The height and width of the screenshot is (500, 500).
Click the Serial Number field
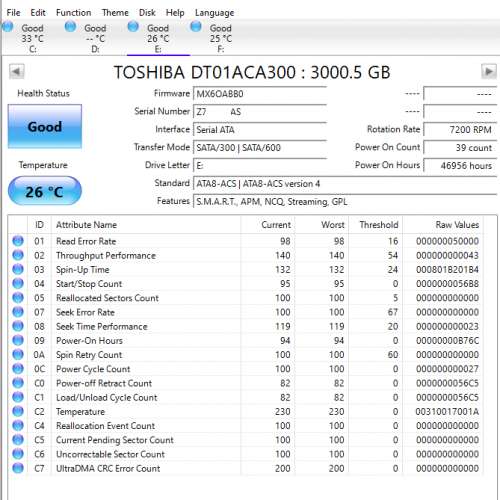[x=260, y=112]
